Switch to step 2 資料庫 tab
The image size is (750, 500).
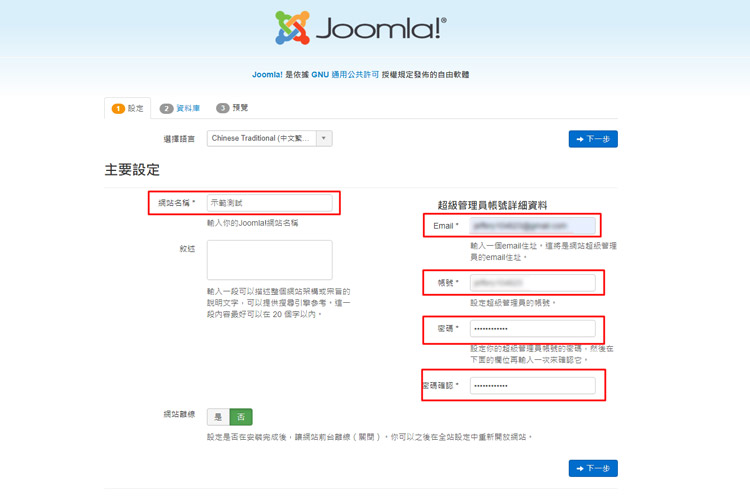pyautogui.click(x=180, y=108)
